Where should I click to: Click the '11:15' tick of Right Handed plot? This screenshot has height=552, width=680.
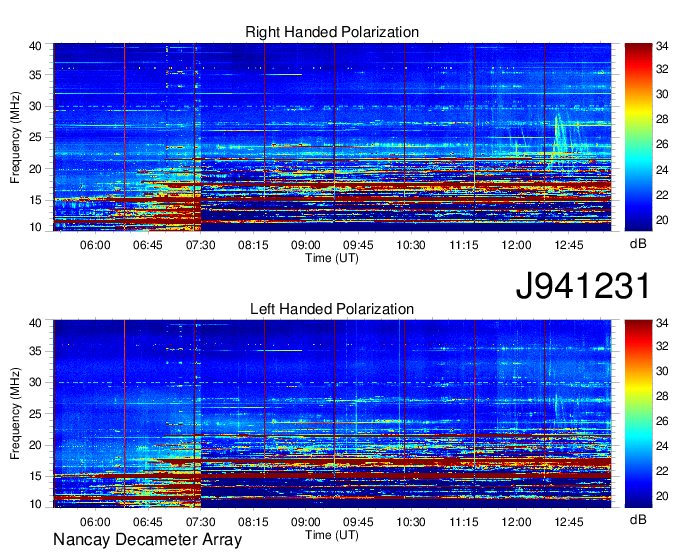pyautogui.click(x=464, y=245)
